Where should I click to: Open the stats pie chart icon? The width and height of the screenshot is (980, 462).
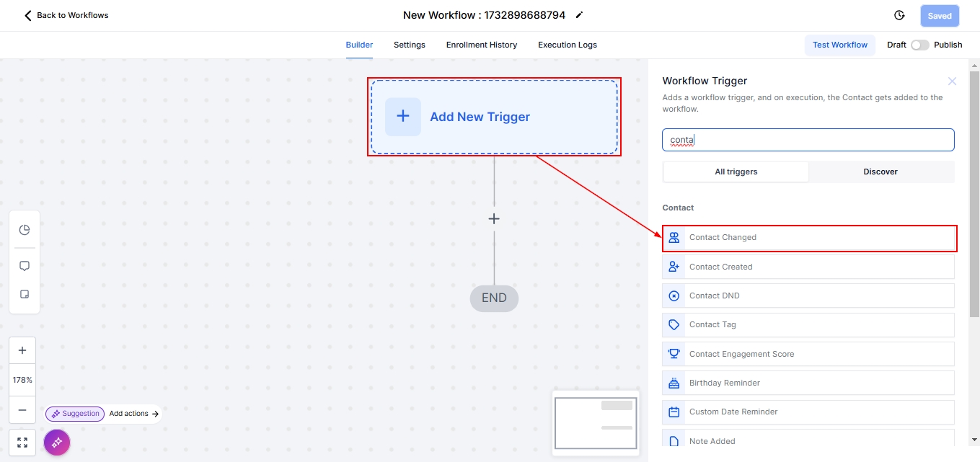pos(25,230)
